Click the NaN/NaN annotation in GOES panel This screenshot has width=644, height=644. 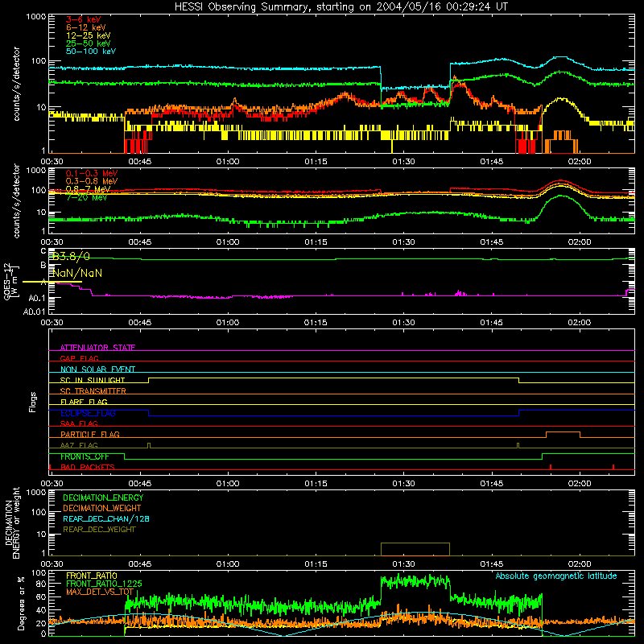(77, 273)
